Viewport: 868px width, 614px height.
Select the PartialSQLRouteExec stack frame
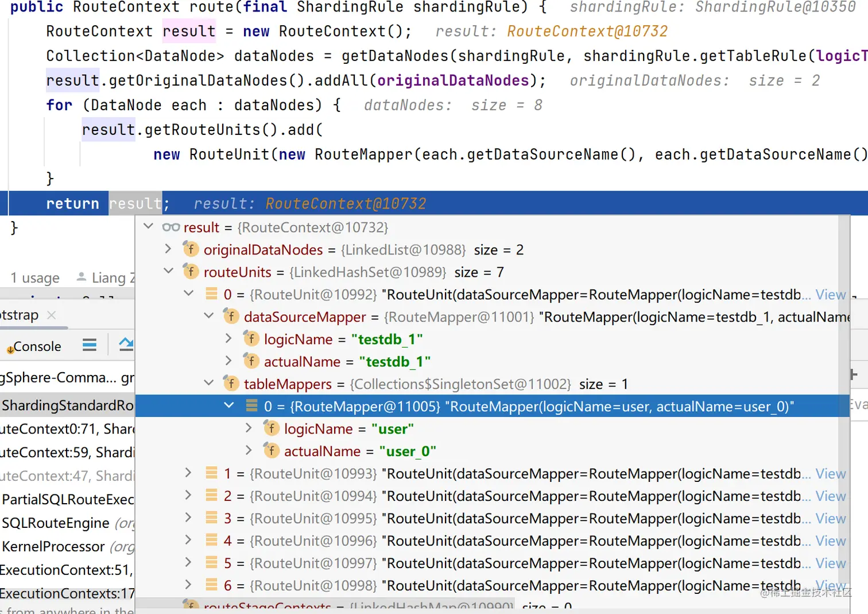(67, 500)
